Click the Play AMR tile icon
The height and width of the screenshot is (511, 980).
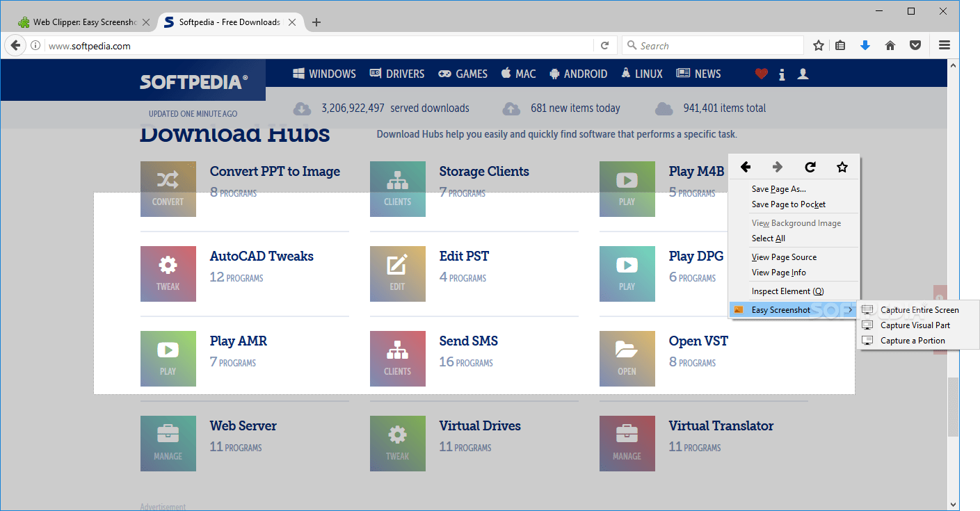(168, 359)
